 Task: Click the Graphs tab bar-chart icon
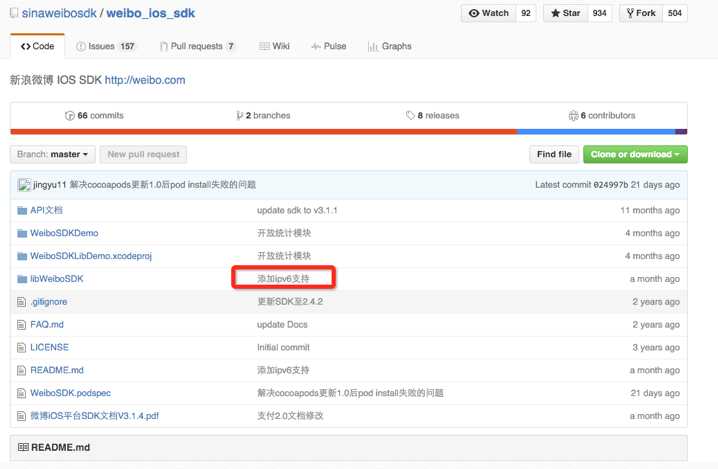pyautogui.click(x=373, y=46)
